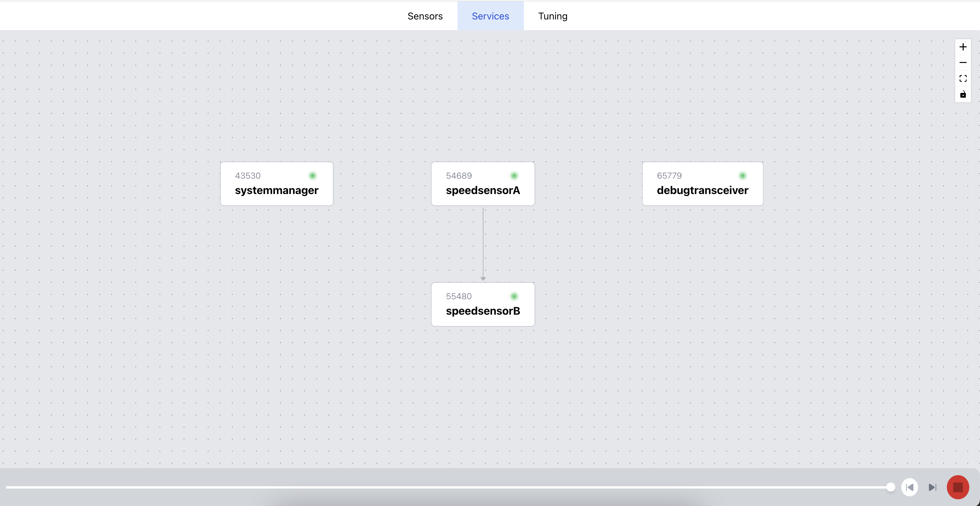Expand the speedsensorA node details
Image resolution: width=980 pixels, height=506 pixels.
[x=483, y=183]
